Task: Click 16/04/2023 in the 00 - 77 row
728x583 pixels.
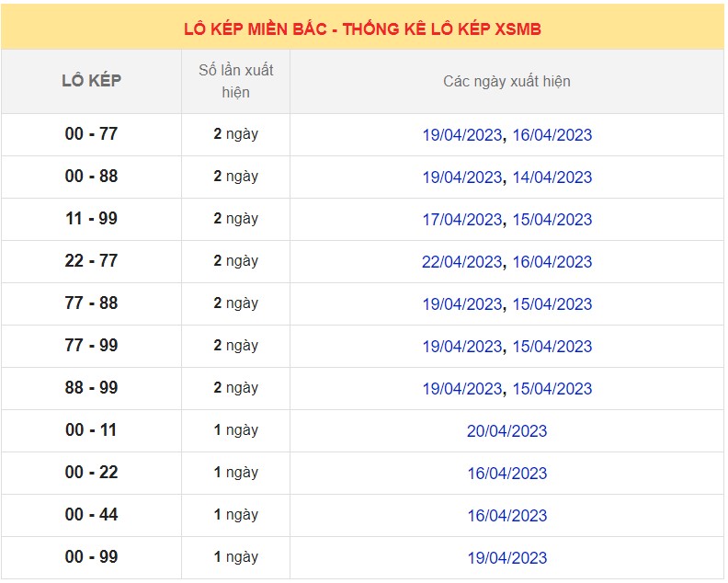Action: click(552, 135)
